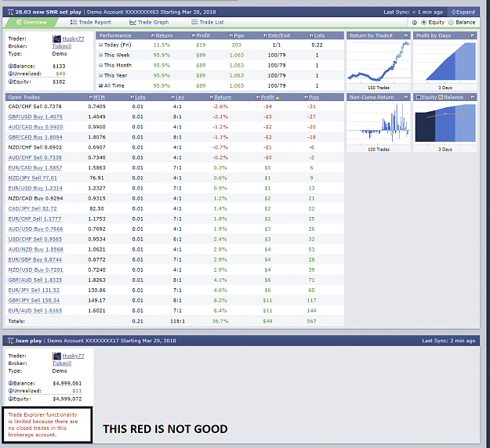Click info icon beside Open Trades Lev header

tap(173, 97)
